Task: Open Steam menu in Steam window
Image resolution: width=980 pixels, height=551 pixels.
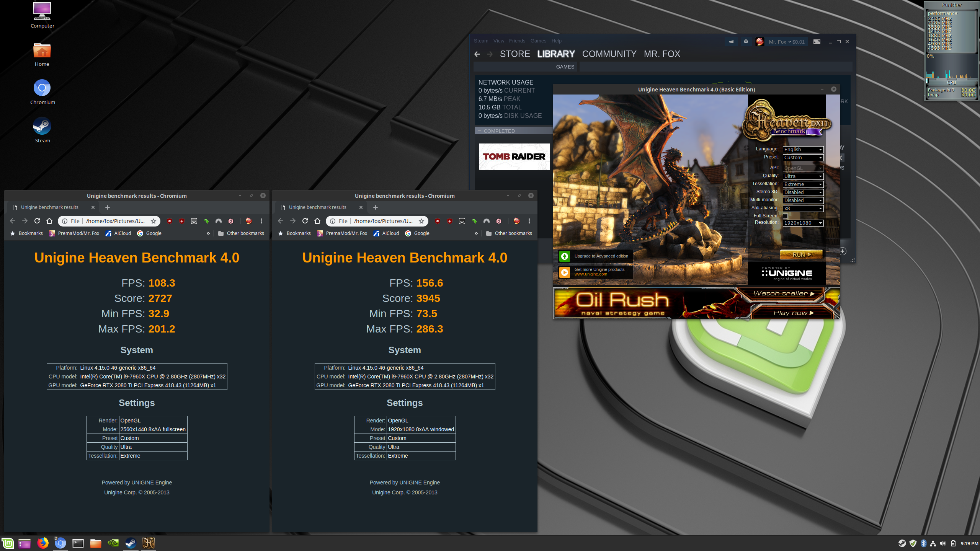Action: point(481,41)
